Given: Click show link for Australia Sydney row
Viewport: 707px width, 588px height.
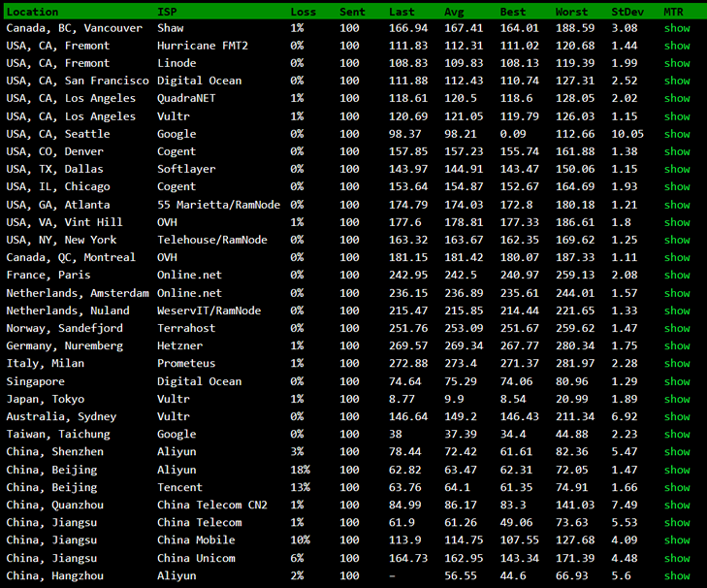Looking at the screenshot, I should (677, 417).
